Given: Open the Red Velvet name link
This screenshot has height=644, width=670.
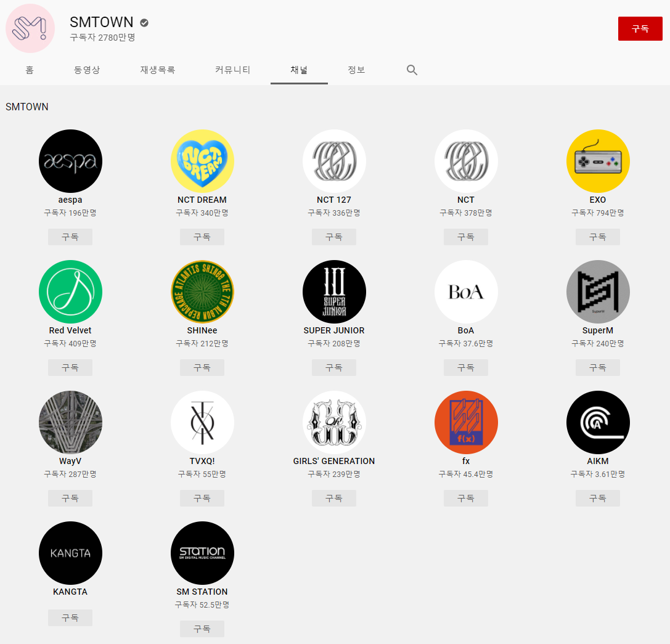Looking at the screenshot, I should tap(70, 330).
